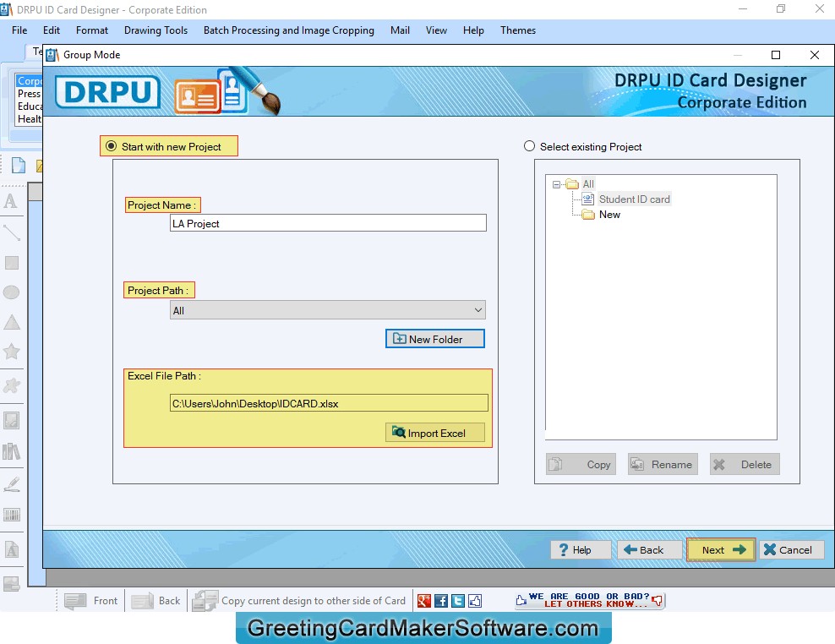Image resolution: width=835 pixels, height=644 pixels.
Task: Select the Triangle shape tool
Action: click(x=12, y=322)
